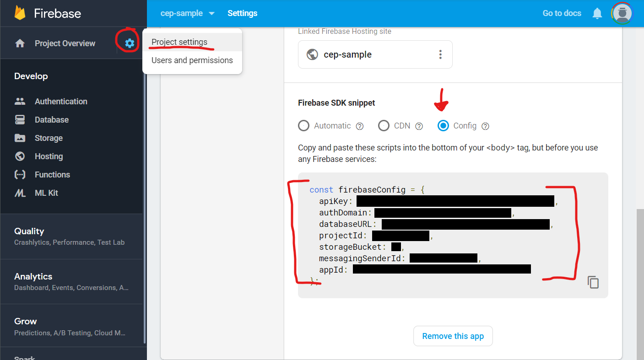The image size is (644, 360).
Task: Go to Project Overview
Action: (65, 43)
